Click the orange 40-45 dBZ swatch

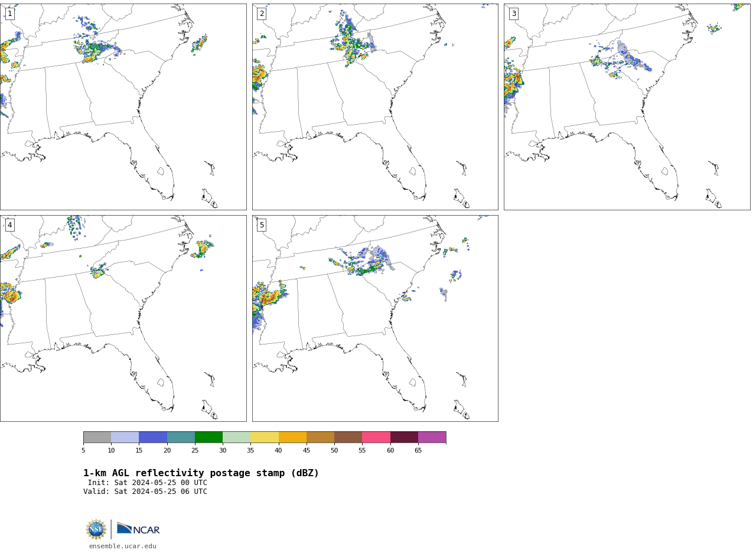292,437
